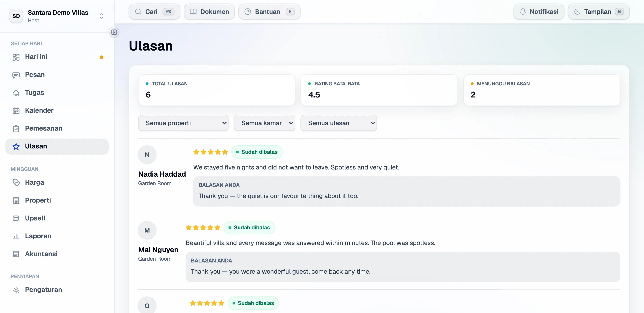Open the Hari ini dashboard icon
Image resolution: width=644 pixels, height=313 pixels.
click(16, 57)
